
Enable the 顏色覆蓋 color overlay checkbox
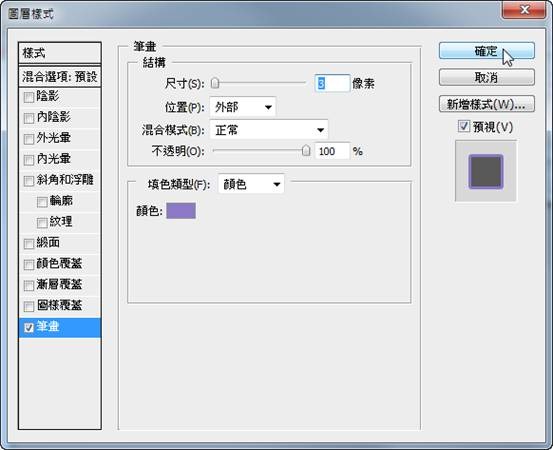[x=29, y=264]
